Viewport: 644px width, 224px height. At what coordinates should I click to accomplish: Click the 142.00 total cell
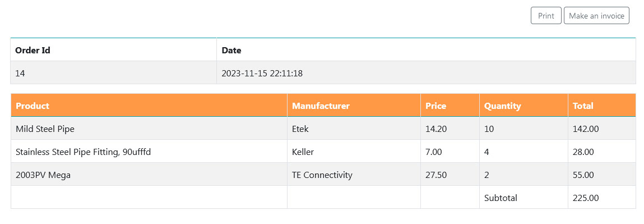pyautogui.click(x=602, y=129)
